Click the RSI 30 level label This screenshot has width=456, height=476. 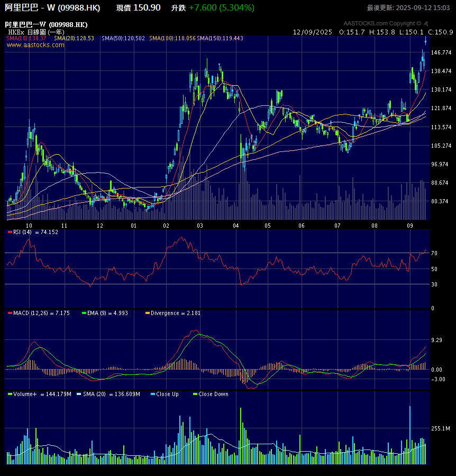coord(434,284)
